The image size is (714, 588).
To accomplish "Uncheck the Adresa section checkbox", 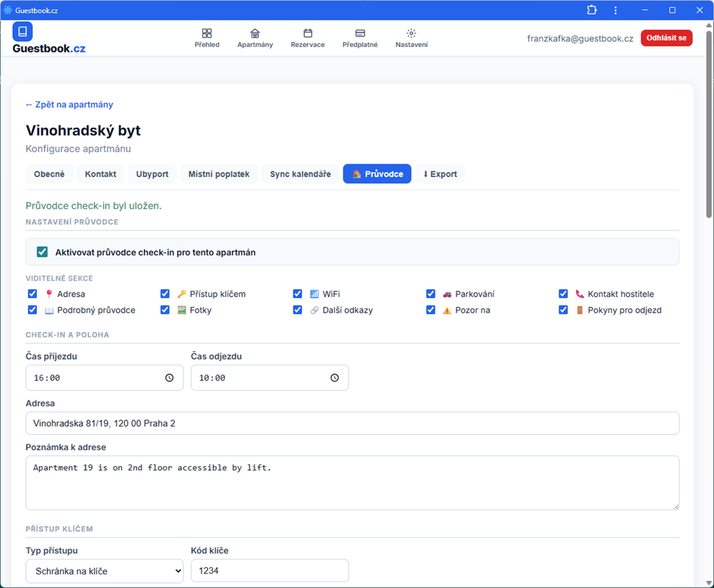I will (32, 293).
